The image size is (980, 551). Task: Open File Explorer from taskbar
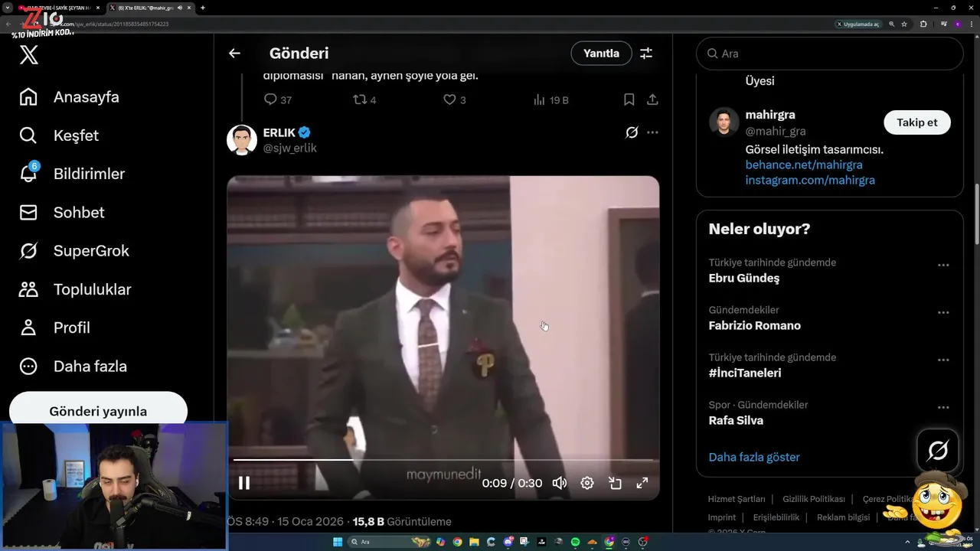[474, 542]
